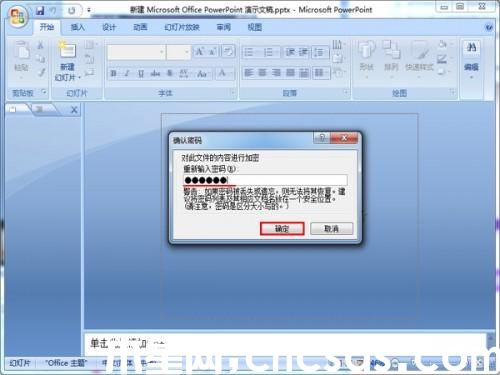Click the ribbon help icon
This screenshot has height=375, width=500.
[489, 27]
